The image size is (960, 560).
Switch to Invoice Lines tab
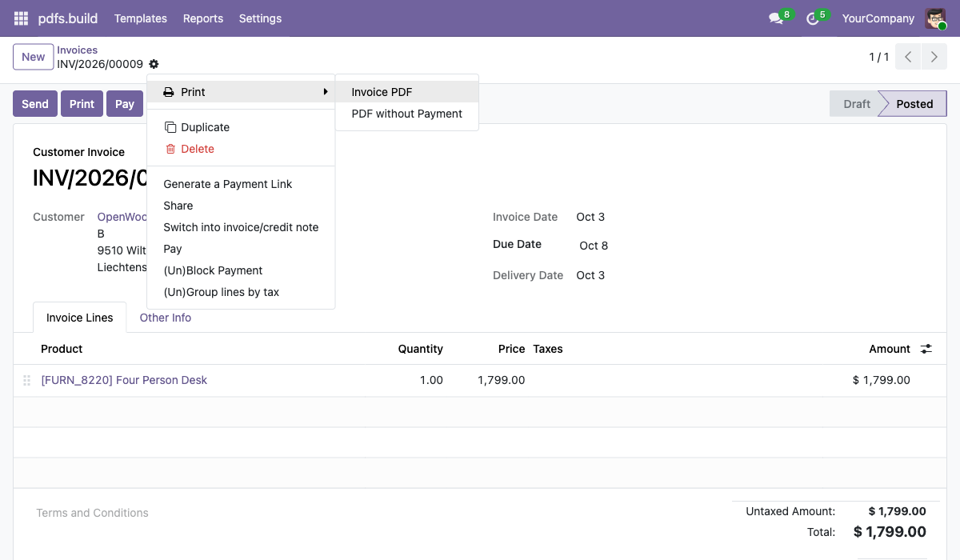click(80, 318)
